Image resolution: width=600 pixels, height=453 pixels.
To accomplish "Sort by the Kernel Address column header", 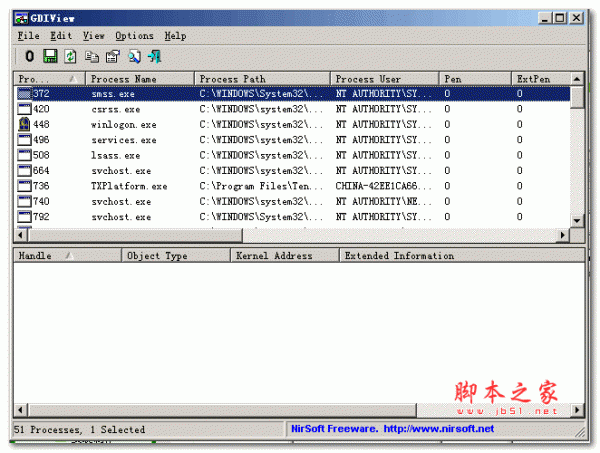I will pos(285,255).
